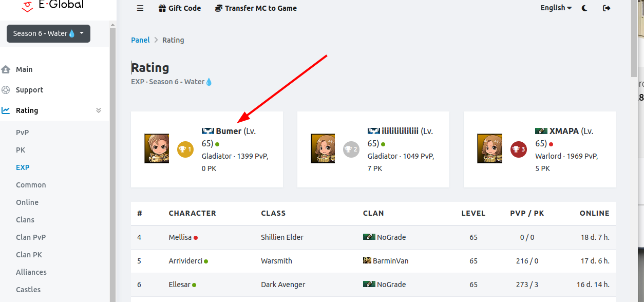Open the Season 6 - Water selector
Screen dimensions: 644x302
click(x=48, y=33)
